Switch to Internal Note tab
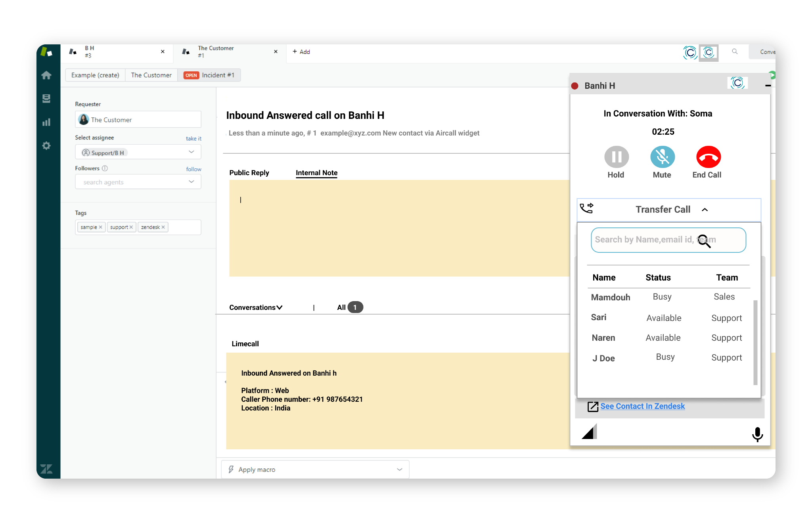 pos(316,173)
